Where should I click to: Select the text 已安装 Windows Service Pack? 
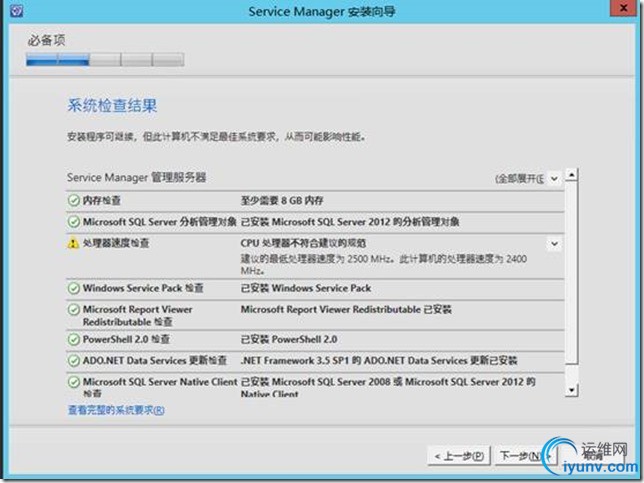click(x=306, y=288)
